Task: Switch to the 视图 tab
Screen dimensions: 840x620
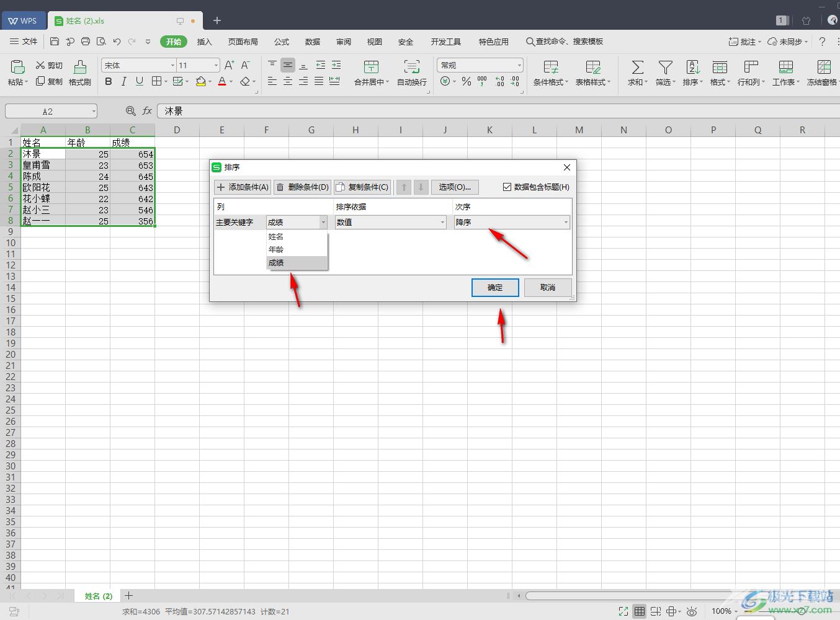Action: pos(375,42)
